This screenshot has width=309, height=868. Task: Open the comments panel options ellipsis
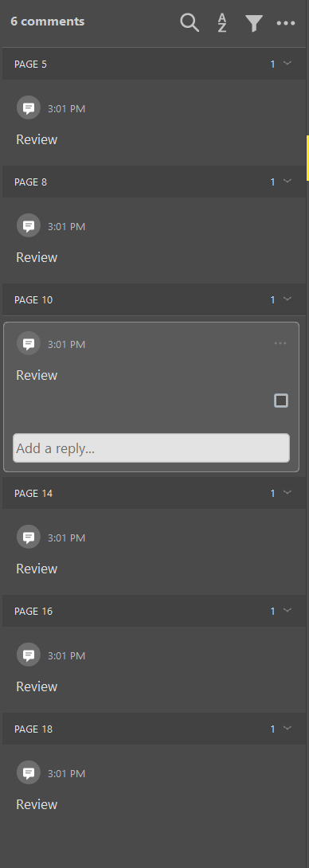pos(286,23)
